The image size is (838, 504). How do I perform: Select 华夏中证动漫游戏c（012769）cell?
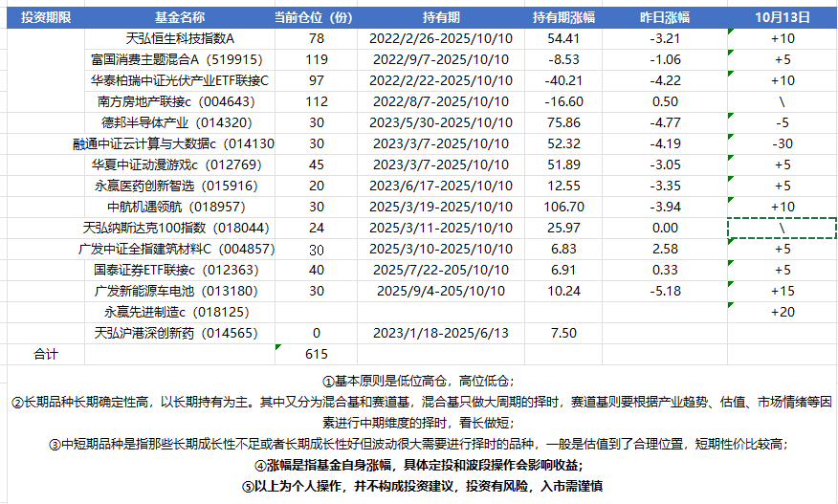(x=180, y=165)
